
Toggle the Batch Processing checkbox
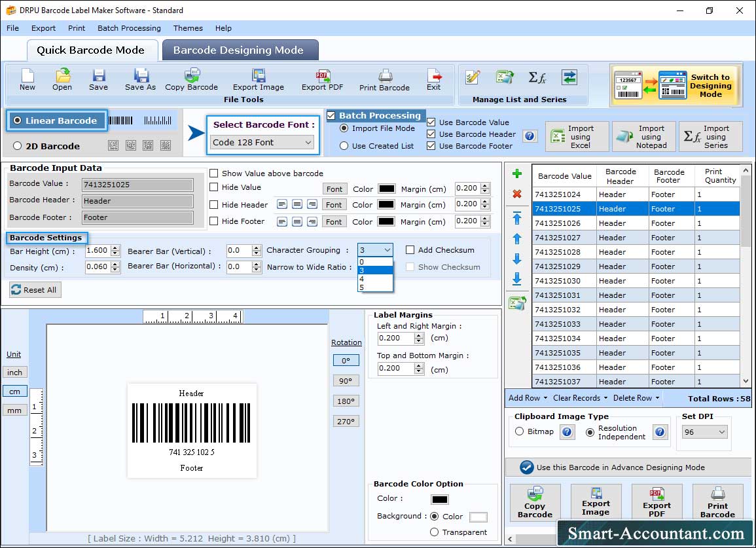(331, 115)
